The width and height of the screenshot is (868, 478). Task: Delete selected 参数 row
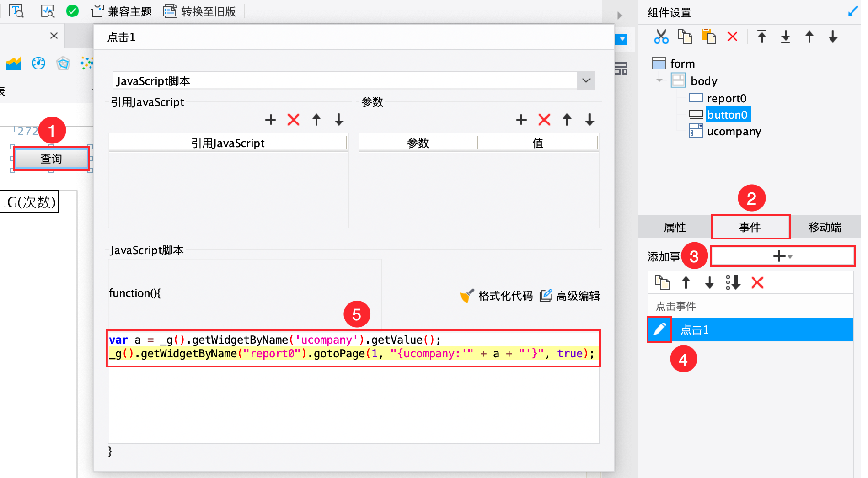(x=544, y=120)
